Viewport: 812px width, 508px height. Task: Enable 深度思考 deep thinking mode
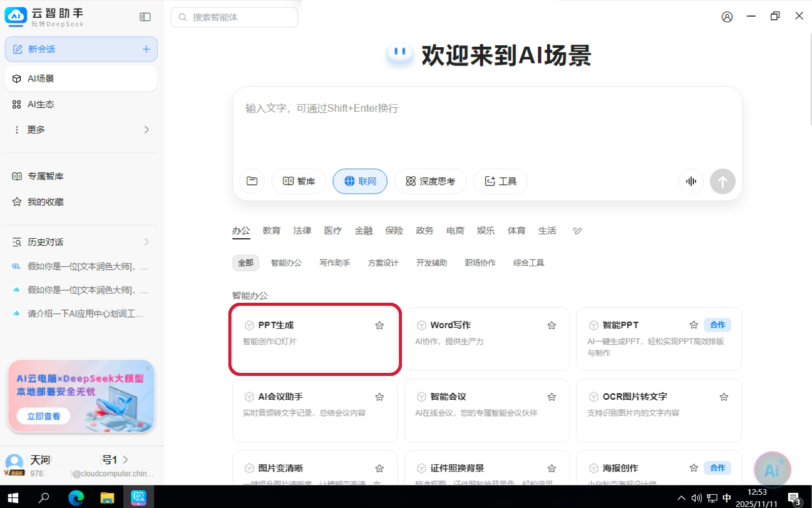point(430,181)
